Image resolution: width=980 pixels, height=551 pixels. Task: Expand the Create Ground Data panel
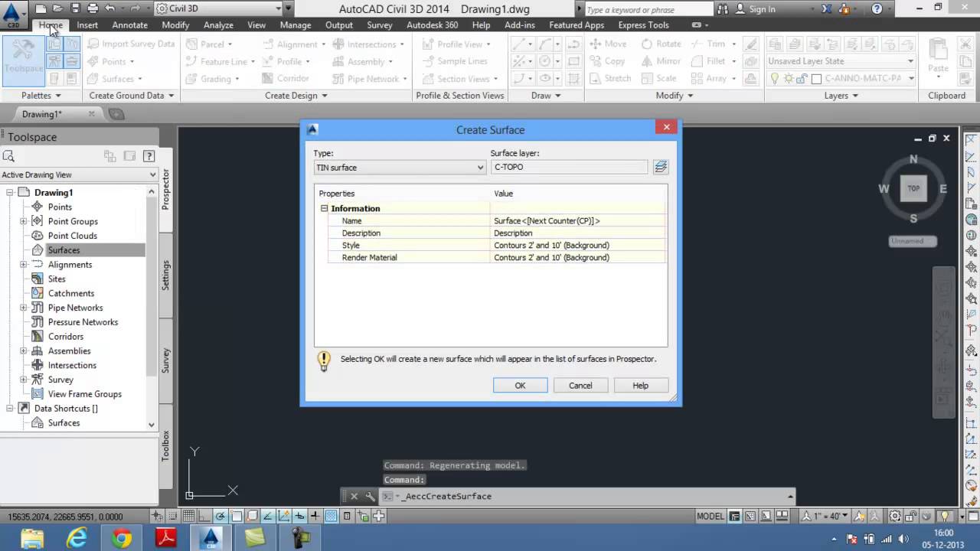coord(131,96)
